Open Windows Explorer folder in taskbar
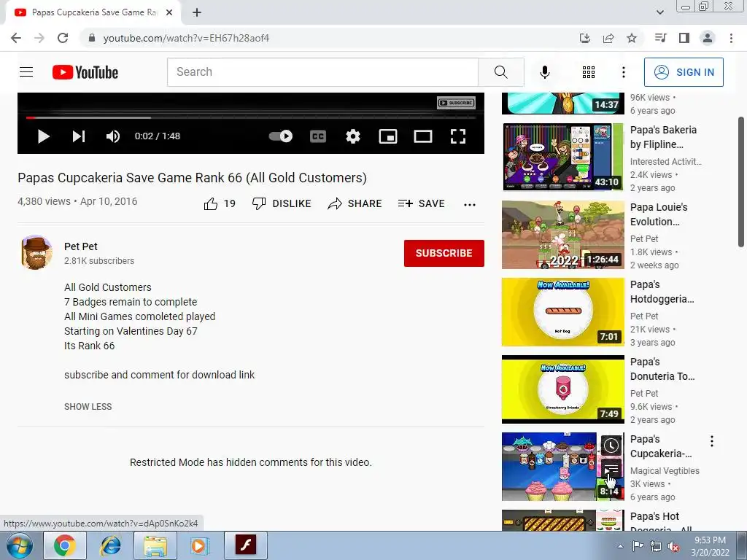The image size is (747, 560). (155, 545)
